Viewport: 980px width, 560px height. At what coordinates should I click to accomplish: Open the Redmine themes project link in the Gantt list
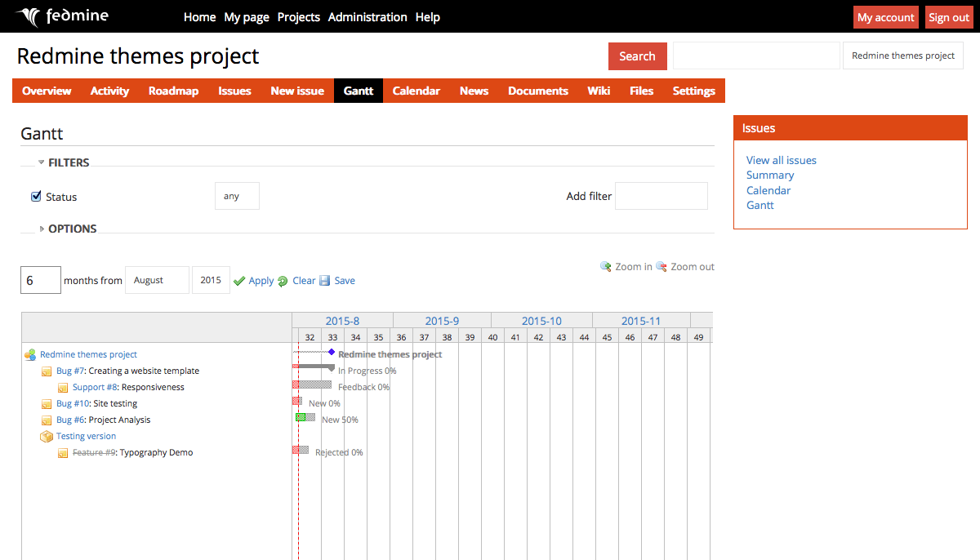(x=89, y=354)
